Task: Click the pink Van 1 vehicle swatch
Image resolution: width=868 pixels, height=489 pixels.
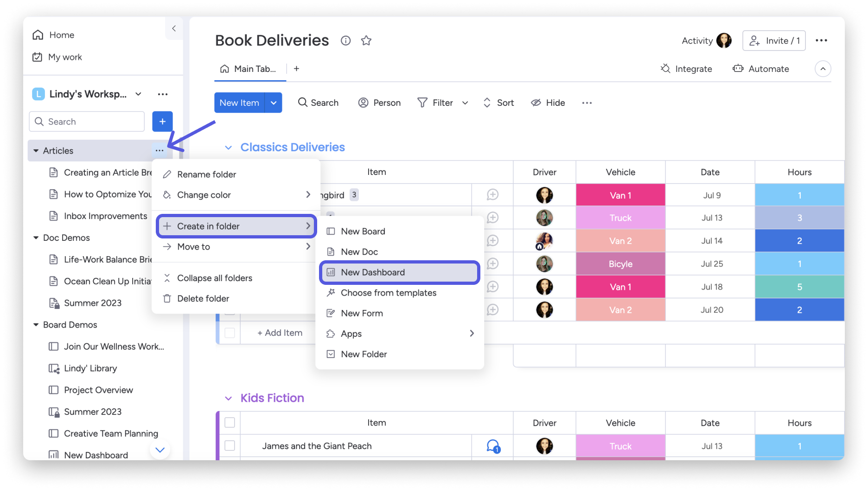Action: [x=620, y=195]
